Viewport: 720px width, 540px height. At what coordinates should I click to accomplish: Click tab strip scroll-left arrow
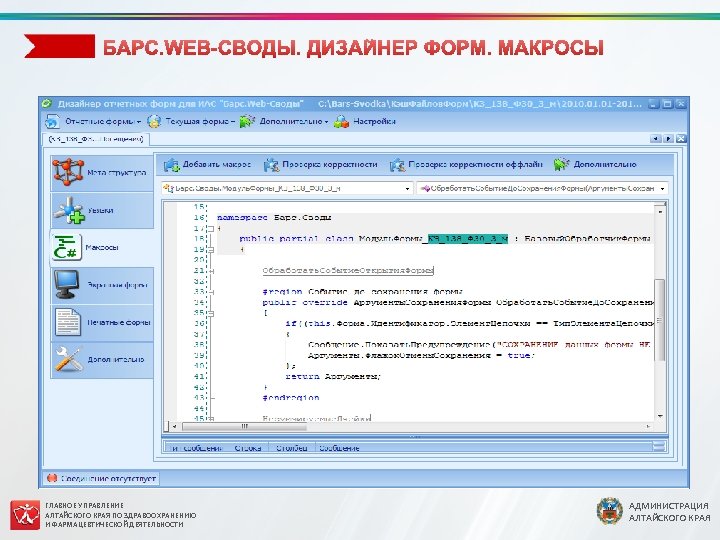click(x=656, y=139)
